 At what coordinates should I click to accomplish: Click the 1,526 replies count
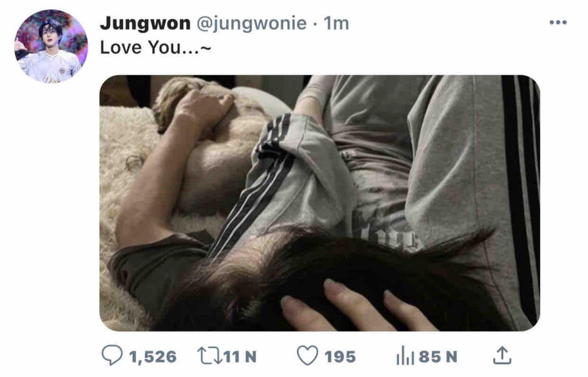pos(152,357)
